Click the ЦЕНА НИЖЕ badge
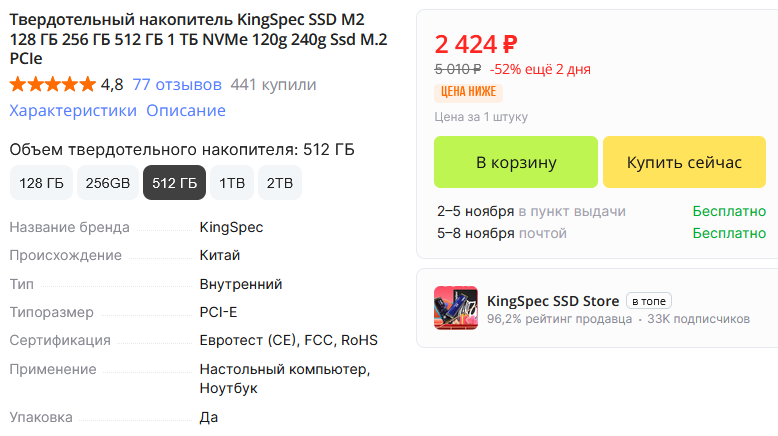Image resolution: width=778 pixels, height=436 pixels. click(468, 92)
